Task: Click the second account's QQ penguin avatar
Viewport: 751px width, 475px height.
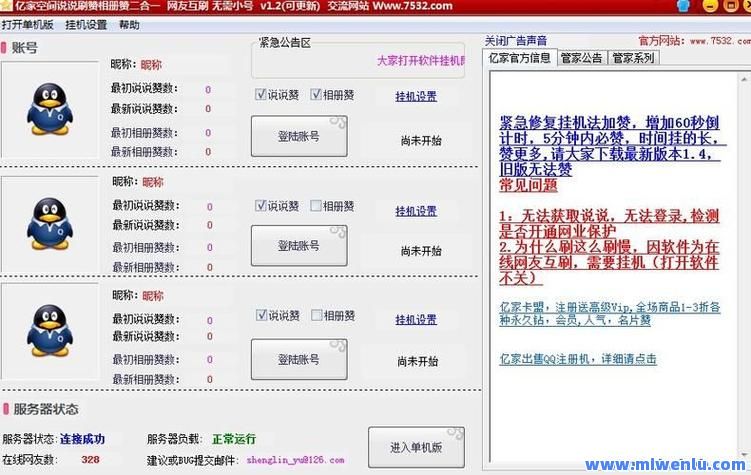Action: coord(49,221)
